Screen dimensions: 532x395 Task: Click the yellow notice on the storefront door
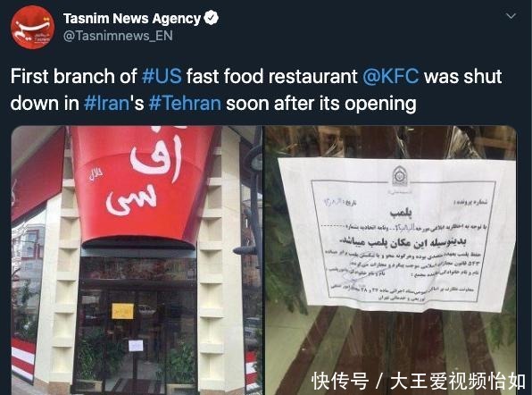(122, 311)
